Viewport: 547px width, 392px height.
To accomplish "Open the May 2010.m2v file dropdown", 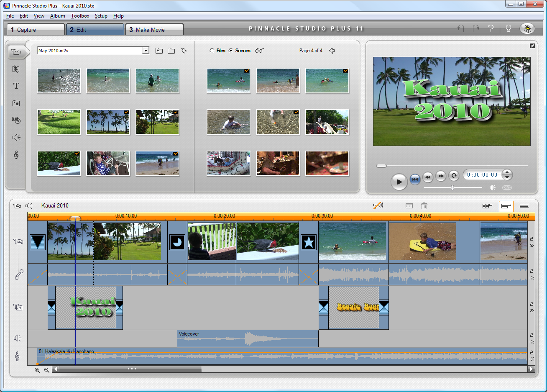I will [146, 51].
